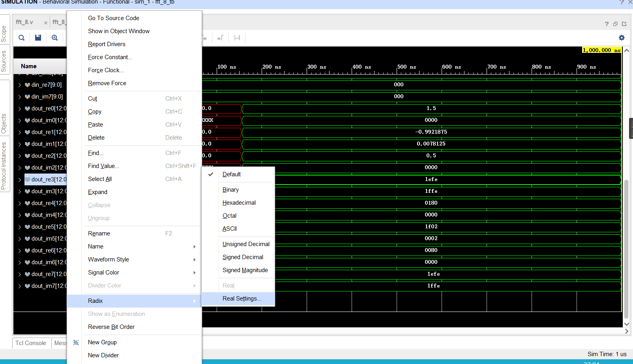
Task: Open the Waveform Style submenu
Action: (x=109, y=259)
